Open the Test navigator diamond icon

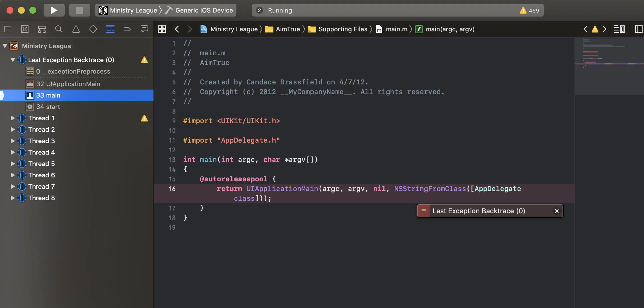[x=93, y=29]
